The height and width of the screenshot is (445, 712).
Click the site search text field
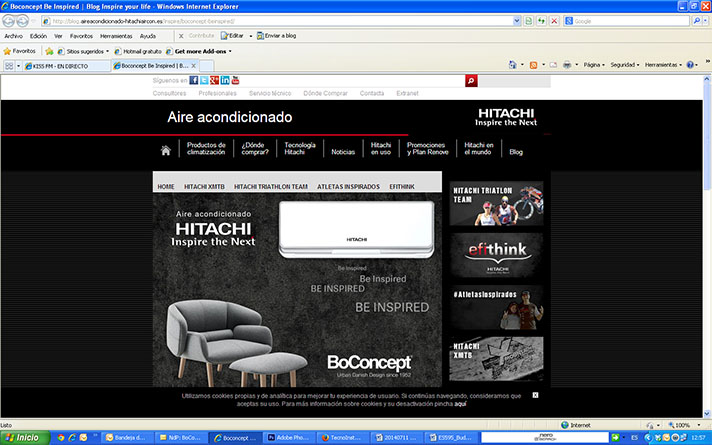click(x=514, y=81)
